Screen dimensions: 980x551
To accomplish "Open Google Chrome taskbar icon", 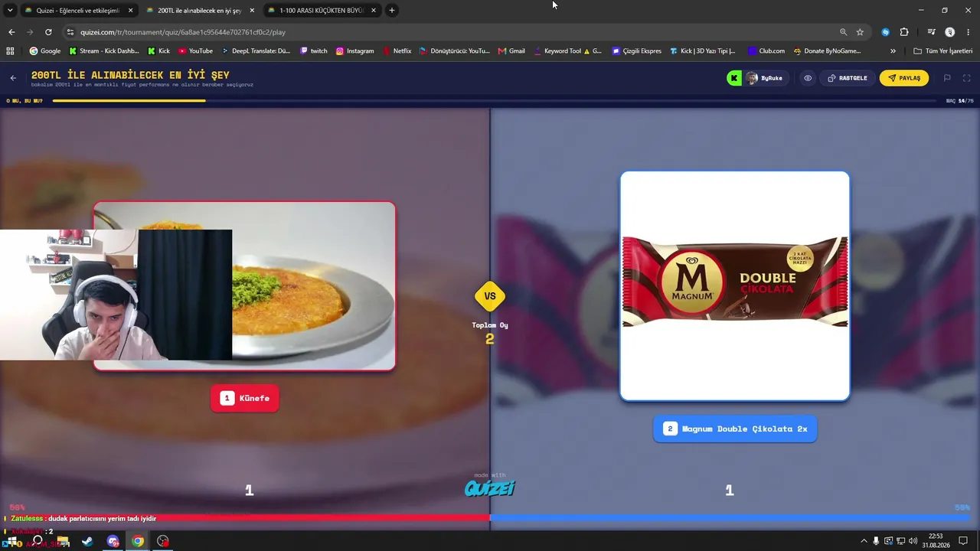I will point(138,541).
